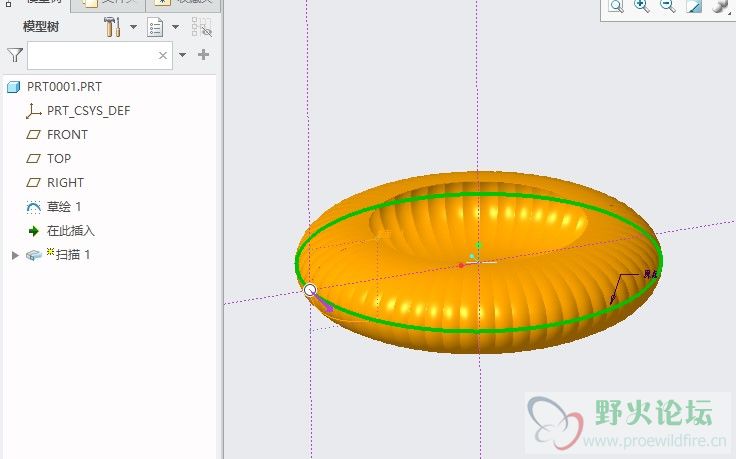Toggle the tree items visibility filter icon
736x459 pixels.
pyautogui.click(x=202, y=27)
